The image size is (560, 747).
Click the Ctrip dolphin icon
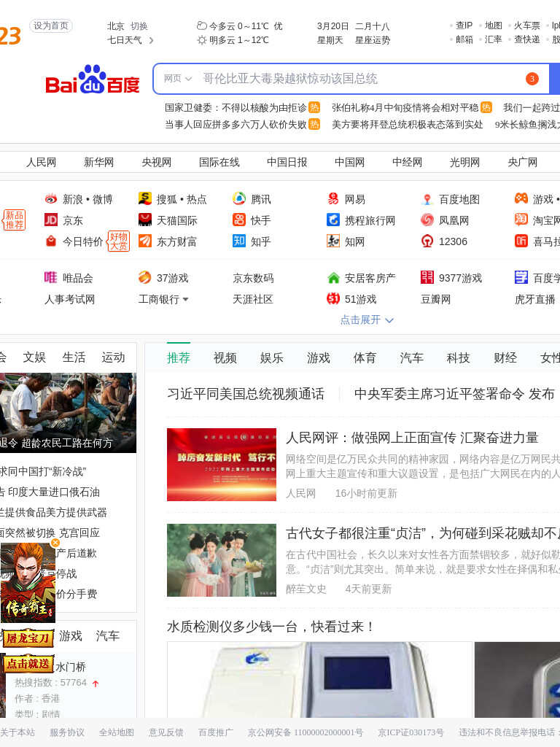tap(333, 220)
